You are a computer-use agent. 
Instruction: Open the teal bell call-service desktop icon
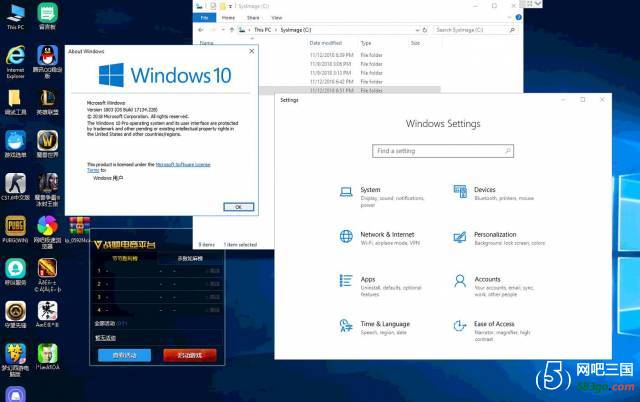click(x=16, y=271)
